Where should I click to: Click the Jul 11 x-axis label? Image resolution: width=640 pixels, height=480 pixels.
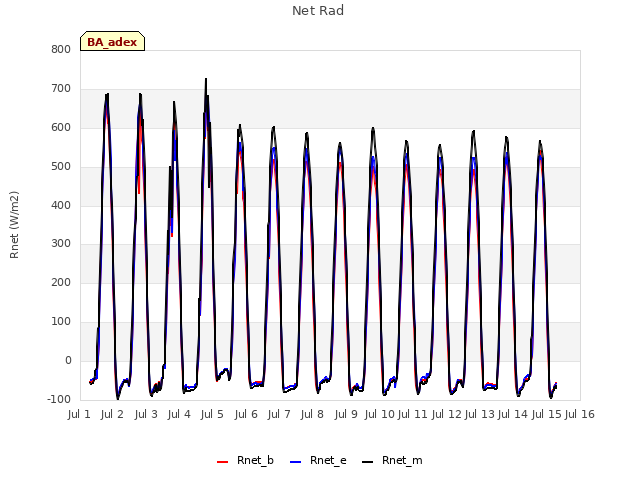413,414
